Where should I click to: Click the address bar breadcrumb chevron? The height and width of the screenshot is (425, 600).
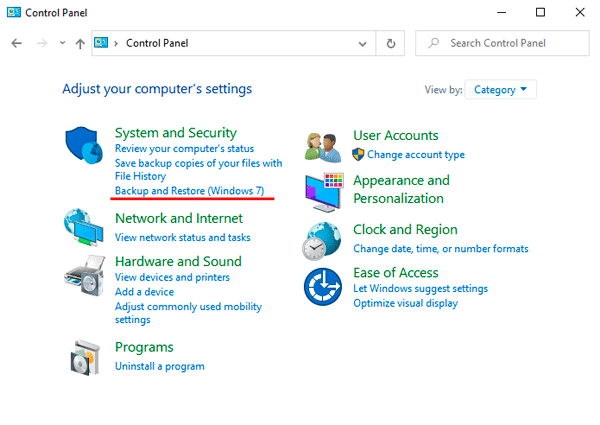[116, 43]
